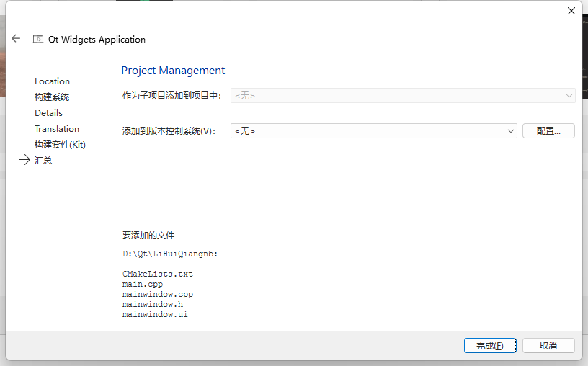
Task: Finish the wizard with 完成(F) button
Action: click(490, 345)
